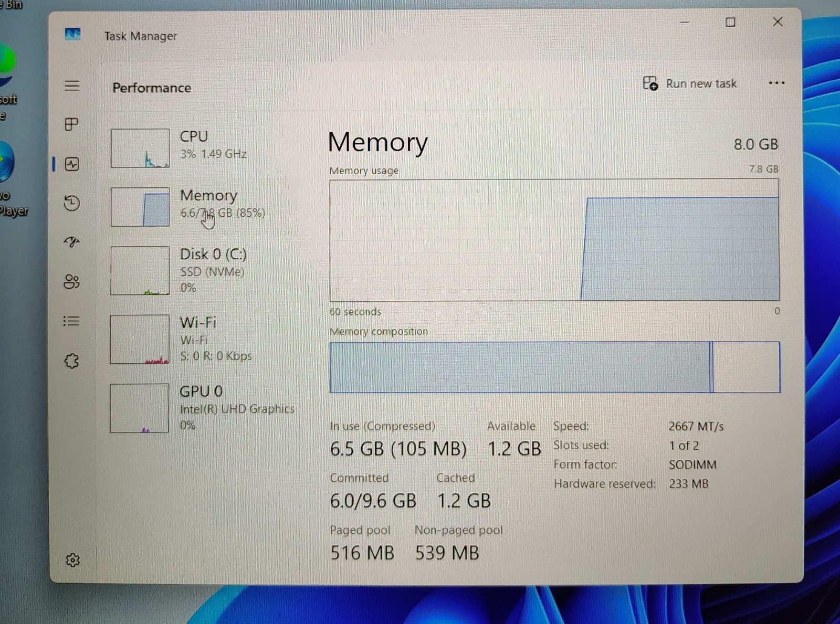Minimize the Task Manager window
840x624 pixels.
[684, 22]
